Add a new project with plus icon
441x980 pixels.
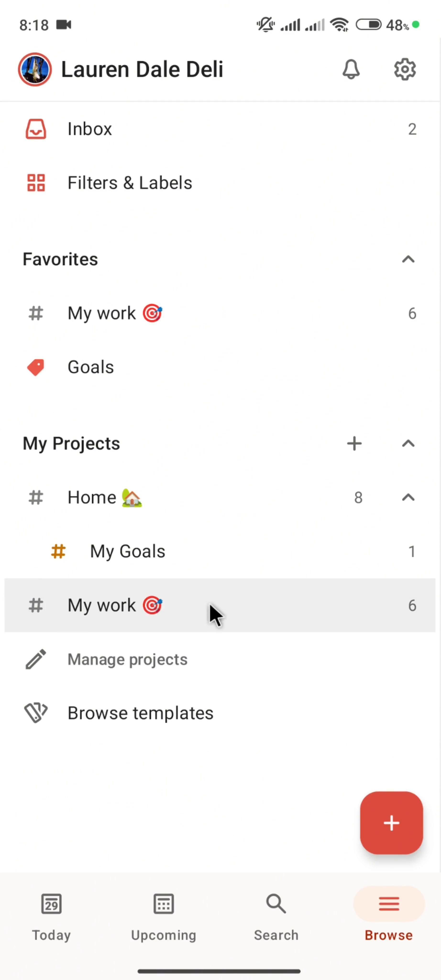pyautogui.click(x=354, y=444)
